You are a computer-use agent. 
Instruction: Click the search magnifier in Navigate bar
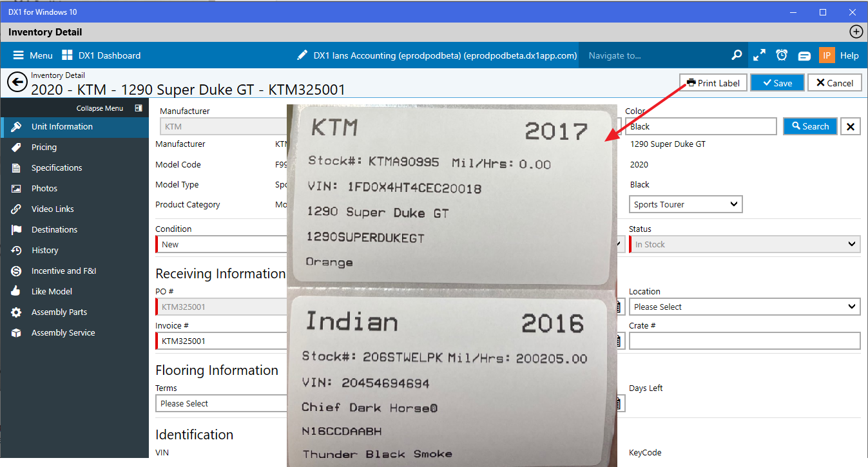click(x=737, y=55)
